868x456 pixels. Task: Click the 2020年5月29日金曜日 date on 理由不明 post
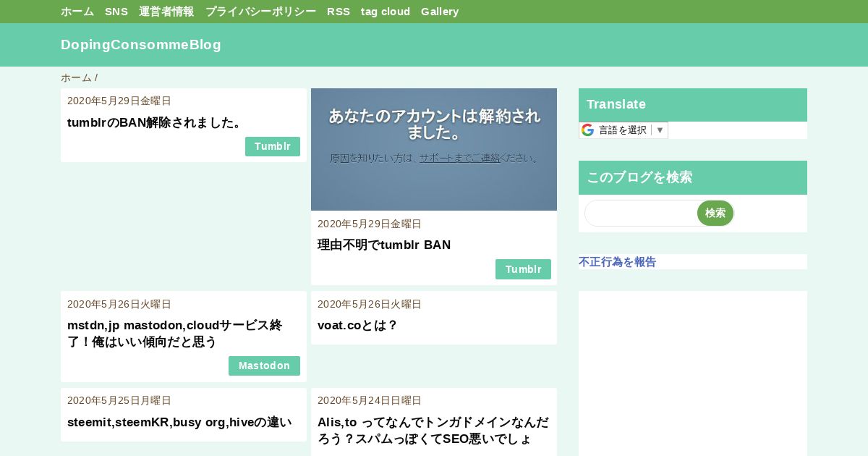click(370, 224)
